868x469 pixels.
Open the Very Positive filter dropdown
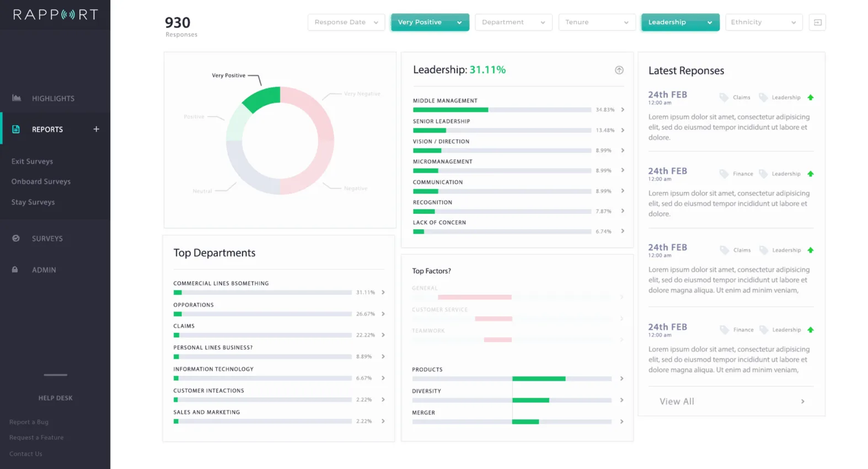pos(430,22)
